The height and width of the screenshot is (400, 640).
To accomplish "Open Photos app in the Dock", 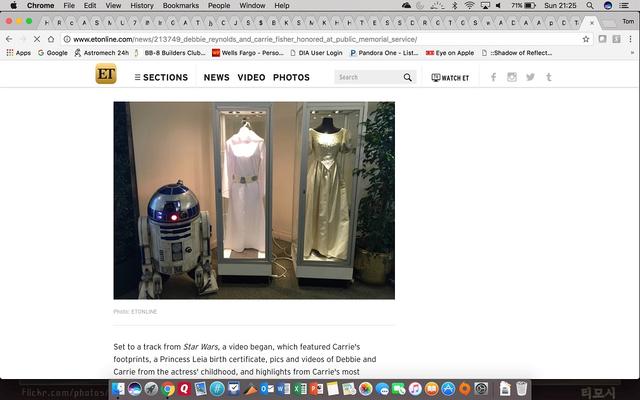I will tap(366, 389).
